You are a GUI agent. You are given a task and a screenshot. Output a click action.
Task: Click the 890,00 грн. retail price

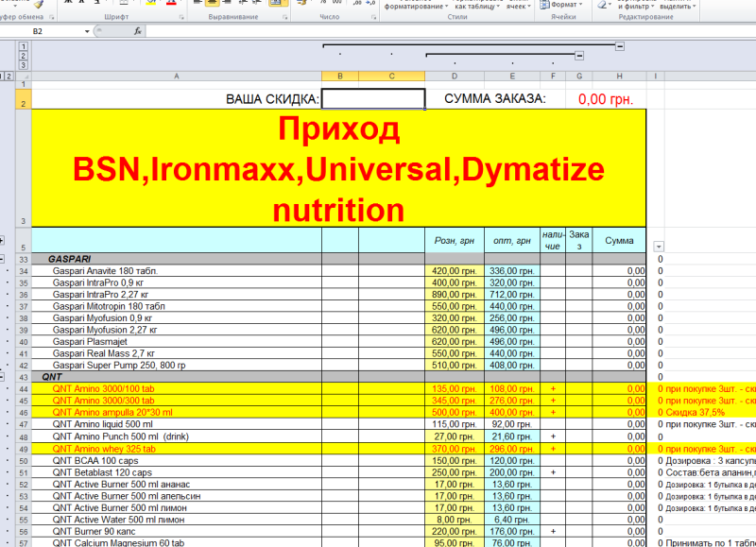click(455, 295)
